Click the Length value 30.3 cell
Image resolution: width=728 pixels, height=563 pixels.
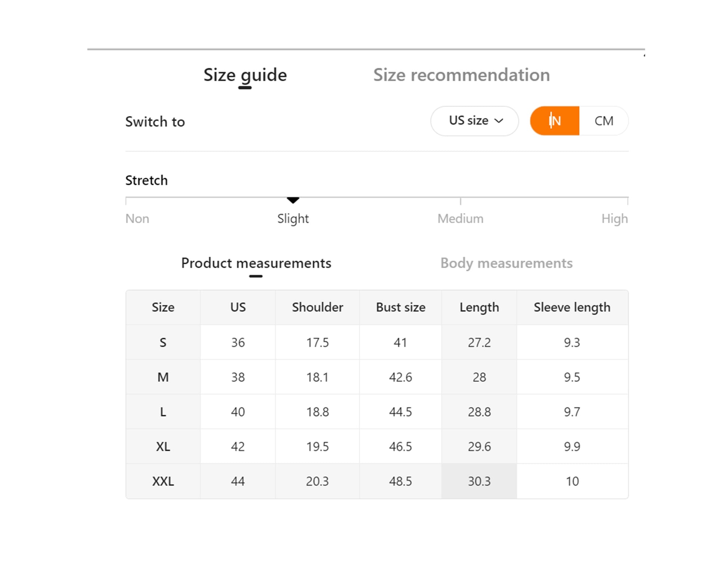point(479,481)
